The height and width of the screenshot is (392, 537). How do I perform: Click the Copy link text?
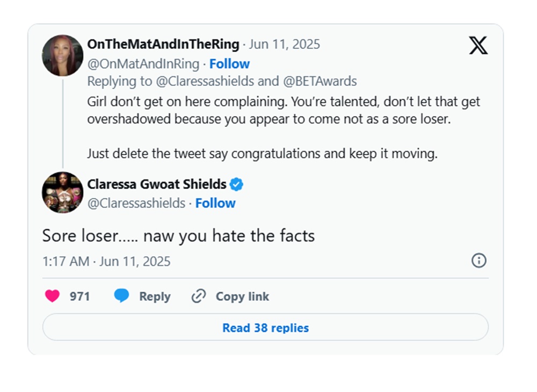point(243,296)
